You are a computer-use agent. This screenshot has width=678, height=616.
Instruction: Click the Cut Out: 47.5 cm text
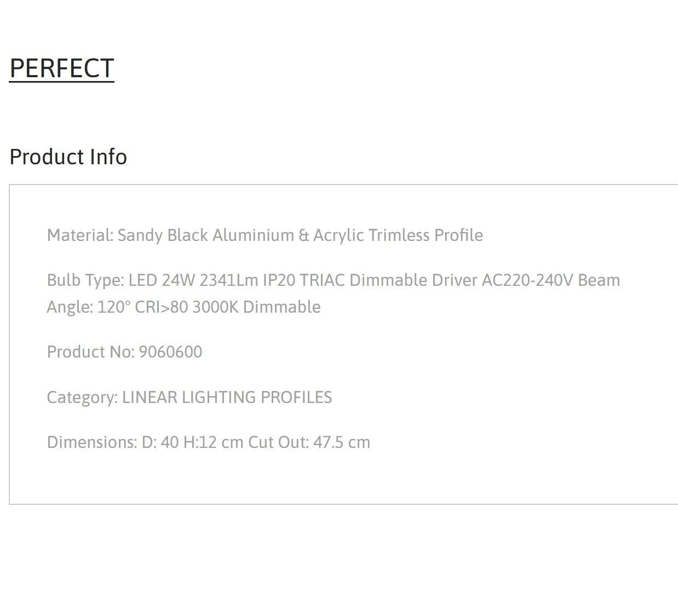309,442
